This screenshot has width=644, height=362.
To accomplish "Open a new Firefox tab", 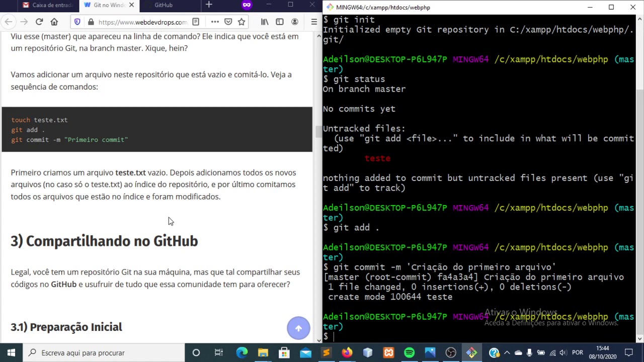I will pos(209,5).
